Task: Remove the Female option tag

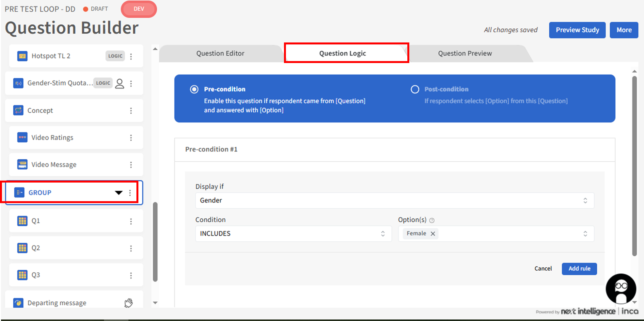Action: tap(433, 234)
